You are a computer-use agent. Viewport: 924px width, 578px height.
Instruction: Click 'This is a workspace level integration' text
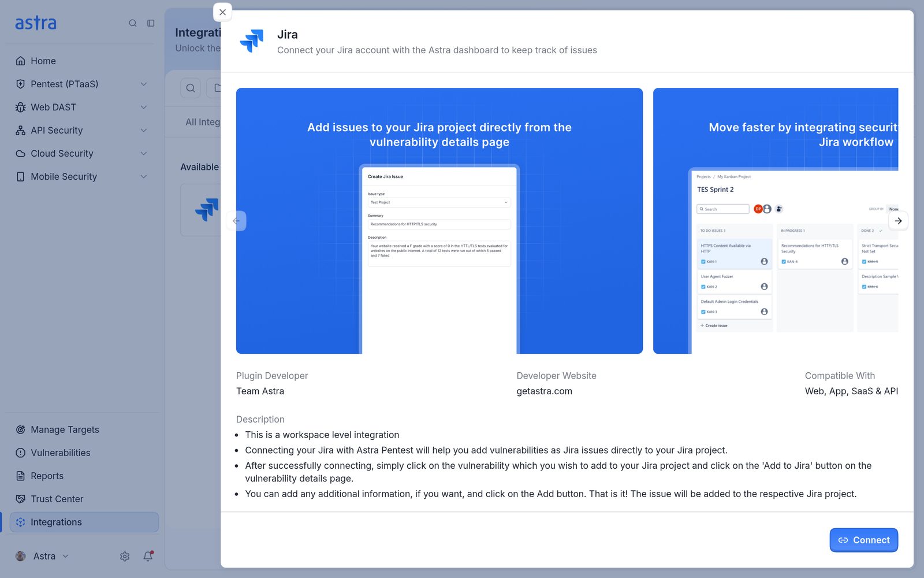(322, 435)
